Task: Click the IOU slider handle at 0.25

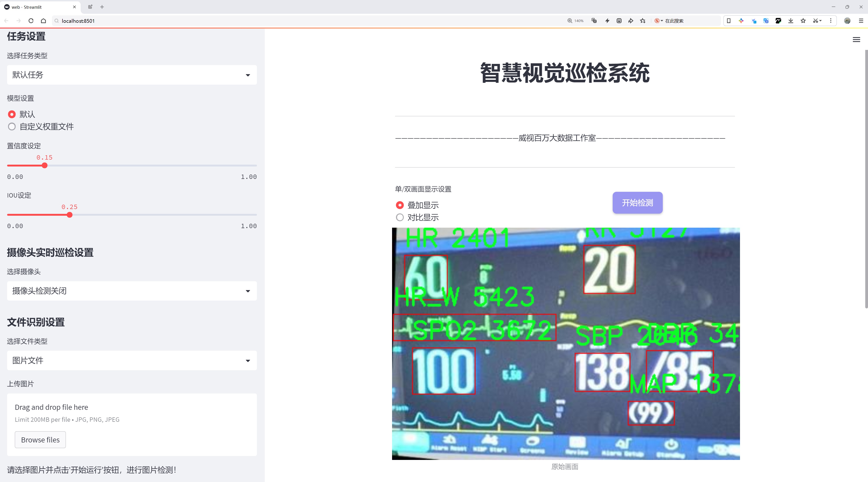Action: [69, 215]
